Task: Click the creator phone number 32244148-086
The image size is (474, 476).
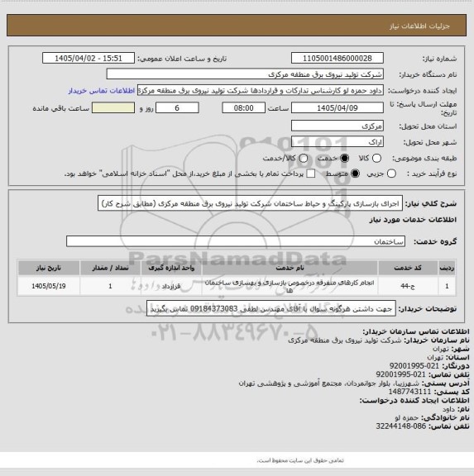Action: (401, 426)
